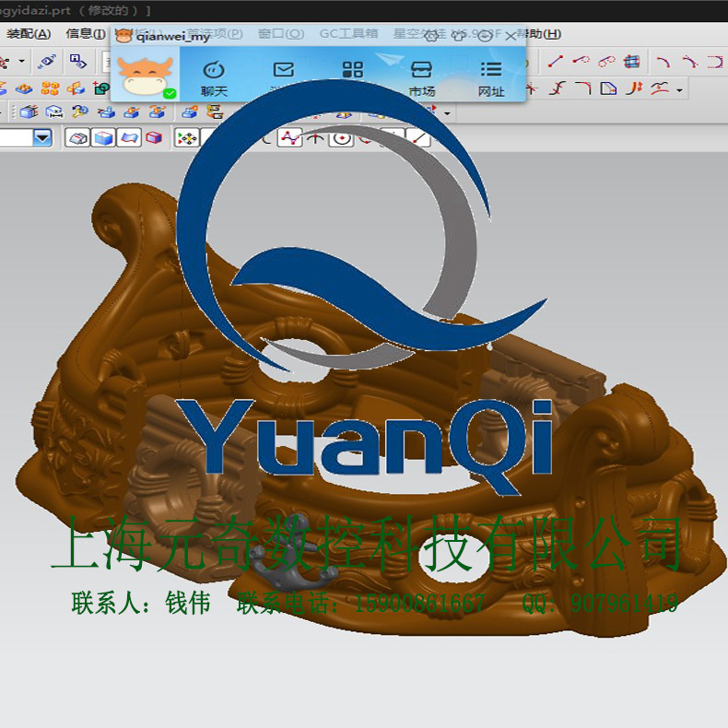
Task: Click the face icon in the popup header
Action: pyautogui.click(x=485, y=36)
